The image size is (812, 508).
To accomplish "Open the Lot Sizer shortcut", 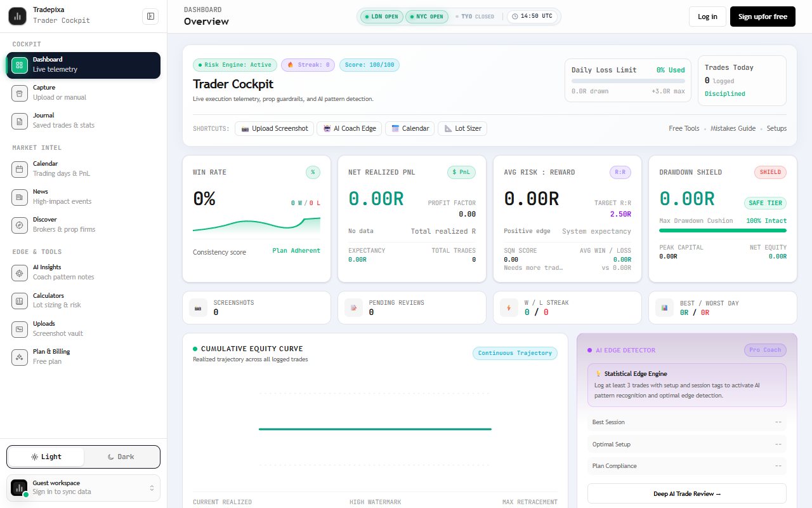I will coord(462,128).
